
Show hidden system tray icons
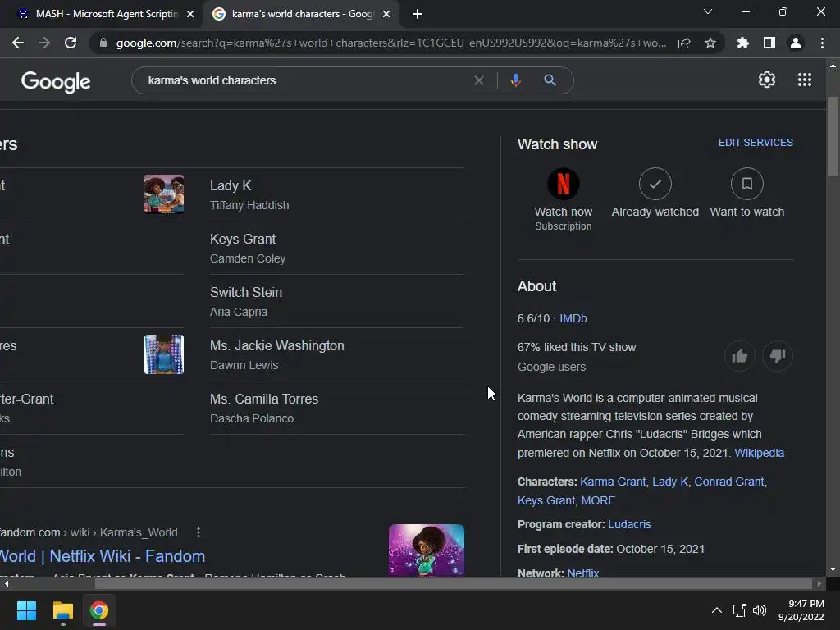(717, 610)
